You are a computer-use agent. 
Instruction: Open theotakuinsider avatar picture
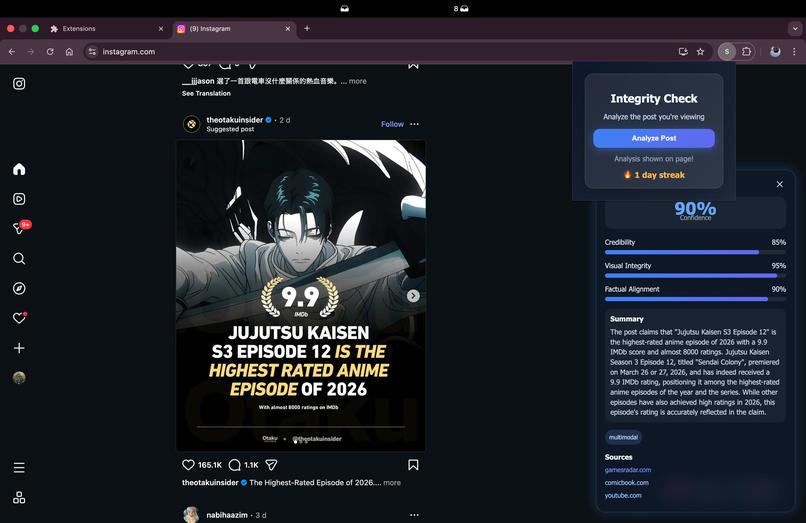tap(192, 124)
